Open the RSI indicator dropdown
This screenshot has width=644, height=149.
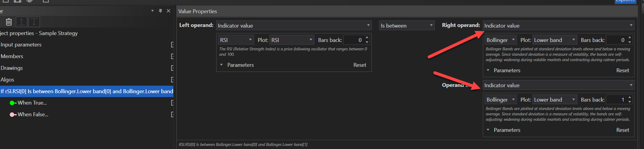(236, 40)
